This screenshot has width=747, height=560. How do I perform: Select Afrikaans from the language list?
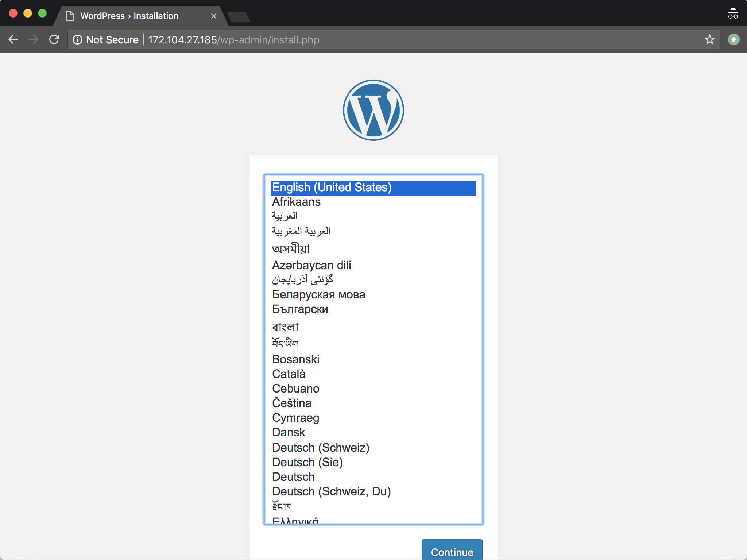click(x=296, y=202)
